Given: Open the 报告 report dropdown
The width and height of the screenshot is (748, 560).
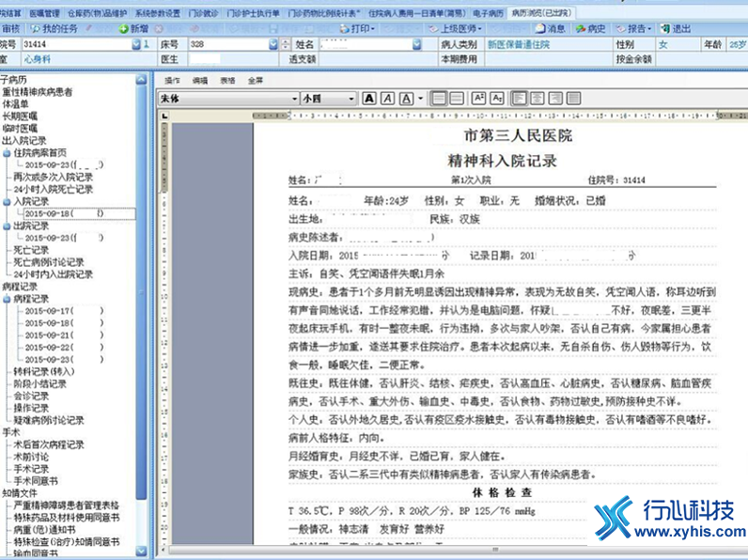Looking at the screenshot, I should click(633, 29).
